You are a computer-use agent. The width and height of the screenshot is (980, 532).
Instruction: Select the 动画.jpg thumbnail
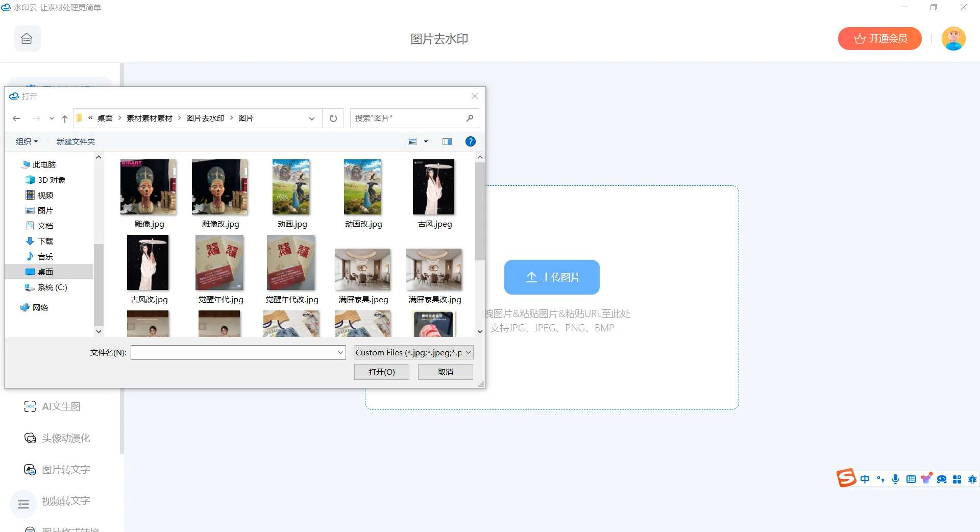point(291,187)
